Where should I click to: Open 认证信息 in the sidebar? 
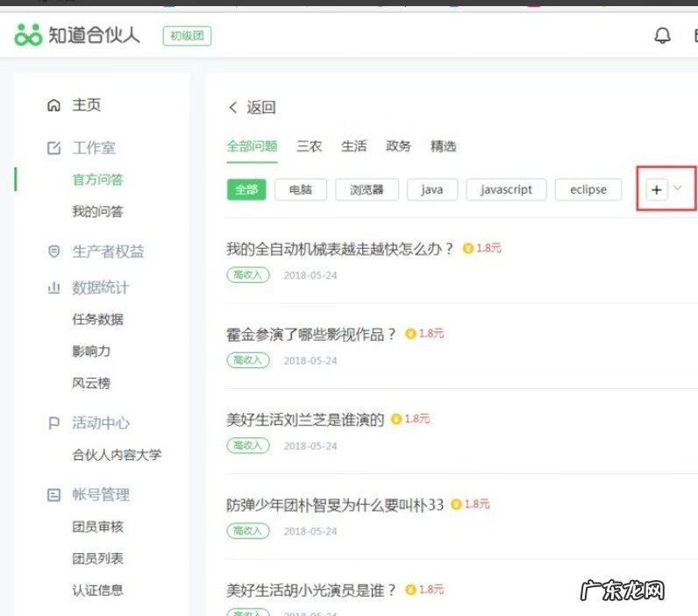pos(97,591)
